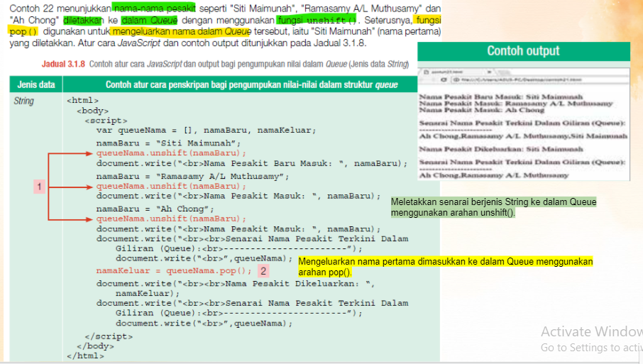This screenshot has width=643, height=364.
Task: Click the '</body>' closing tag line
Action: (95, 346)
